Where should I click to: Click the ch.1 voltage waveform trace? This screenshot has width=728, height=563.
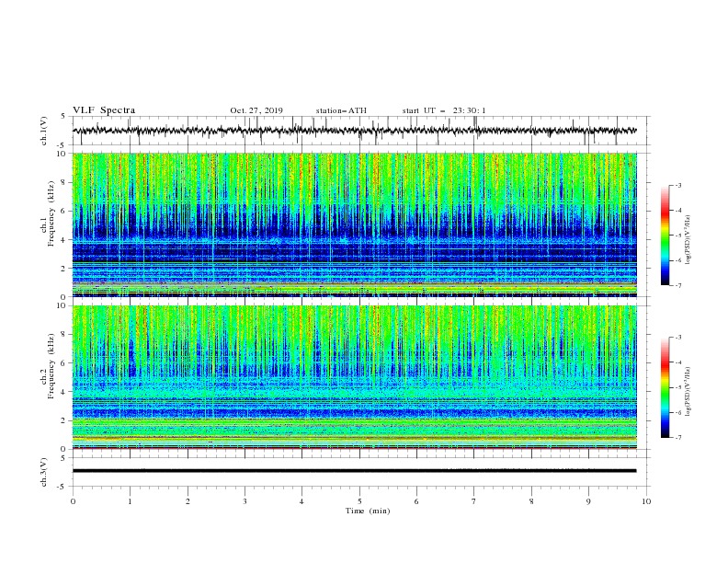354,131
